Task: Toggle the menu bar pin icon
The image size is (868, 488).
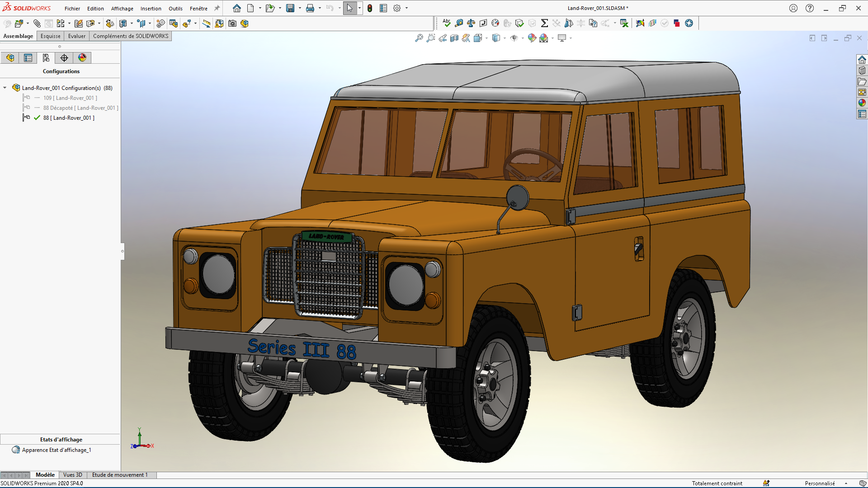Action: point(217,8)
